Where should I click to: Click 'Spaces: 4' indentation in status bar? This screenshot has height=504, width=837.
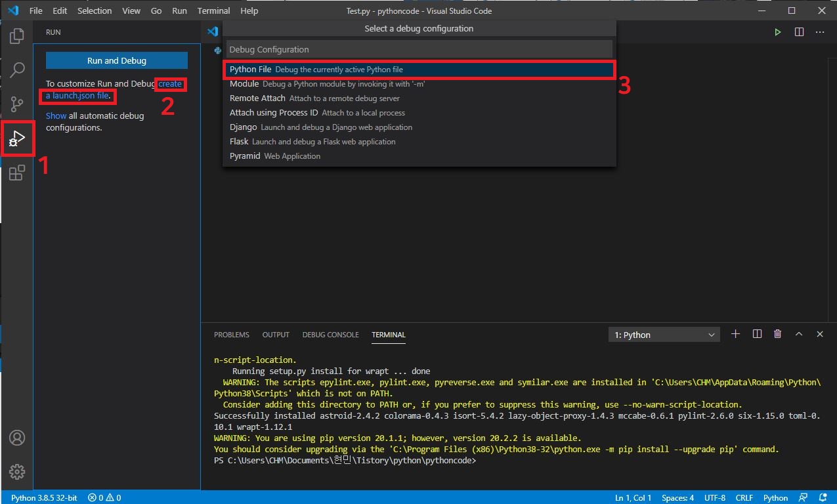point(677,497)
